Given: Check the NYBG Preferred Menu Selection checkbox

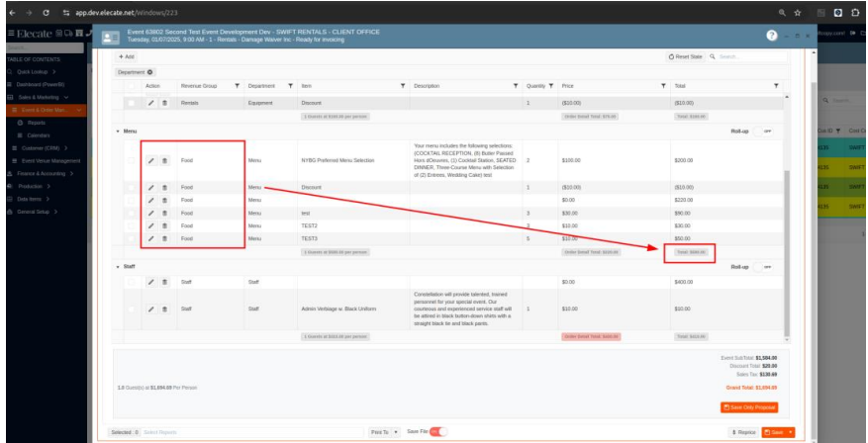Looking at the screenshot, I should 132,160.
